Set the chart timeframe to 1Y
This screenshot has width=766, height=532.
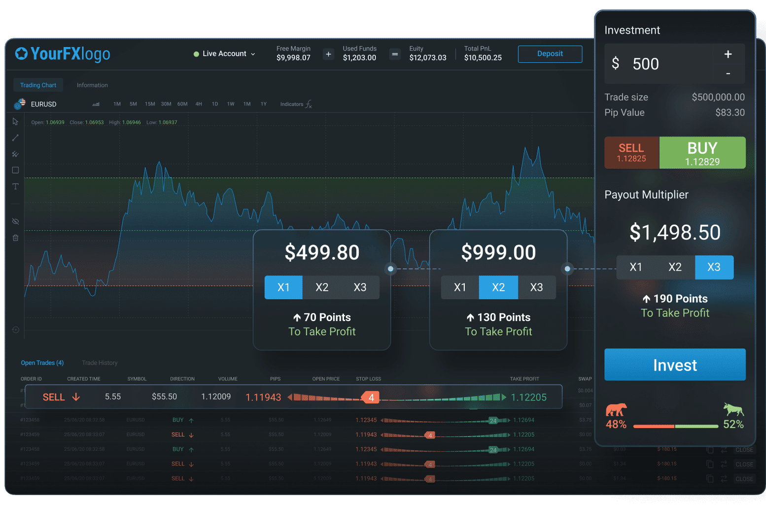point(264,104)
